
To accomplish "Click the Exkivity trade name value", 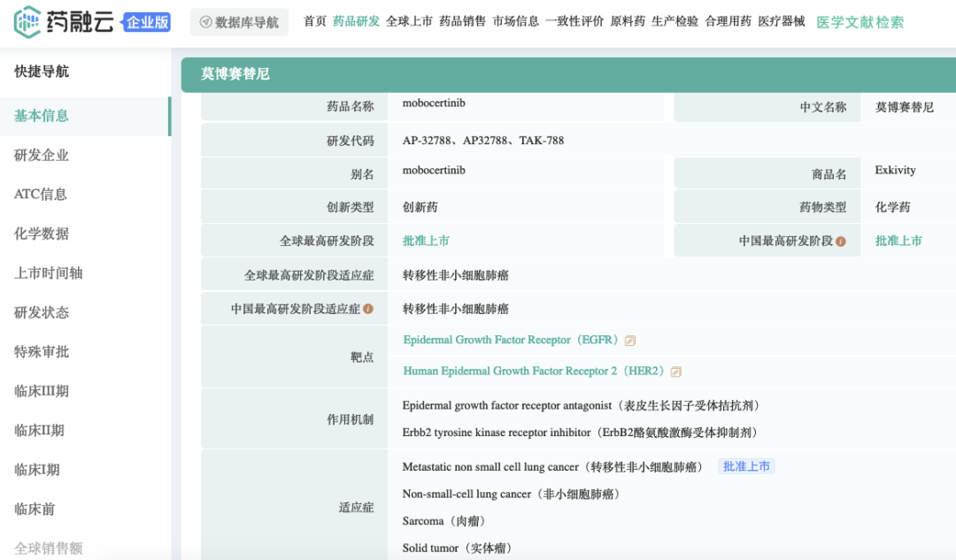I will [x=895, y=170].
